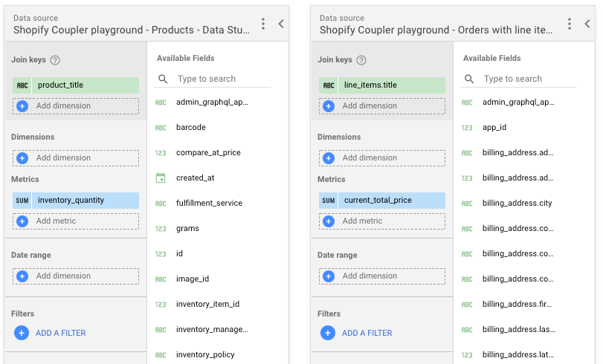Click ADD A FILTER in Products panel
Screen dimensions: 603x364
[x=51, y=333]
